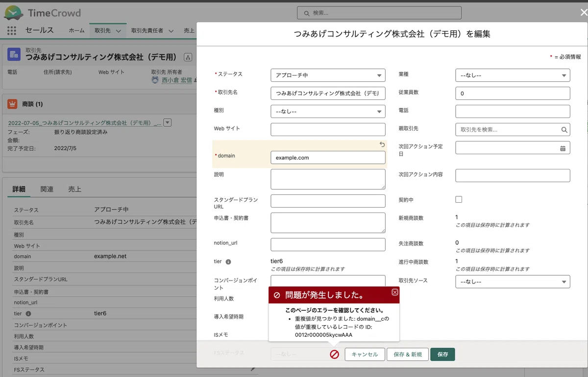This screenshot has width=588, height=377.
Task: Click the notion_url input field
Action: point(328,244)
